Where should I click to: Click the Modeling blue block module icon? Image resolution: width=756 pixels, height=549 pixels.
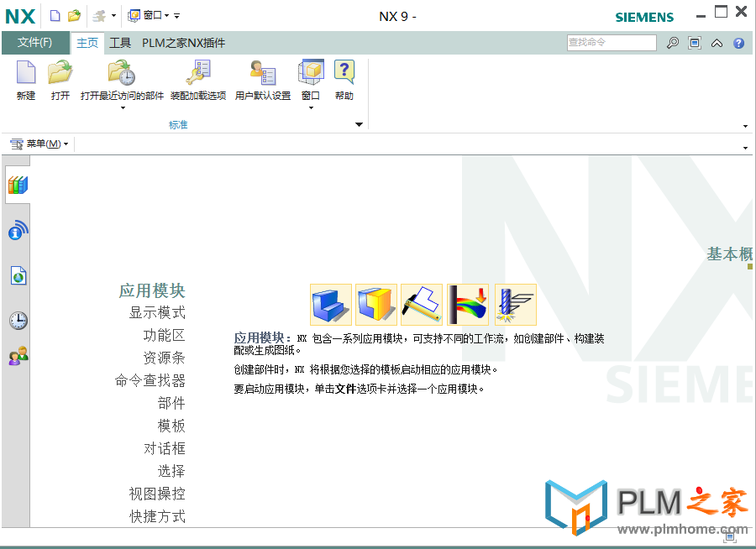click(x=331, y=305)
